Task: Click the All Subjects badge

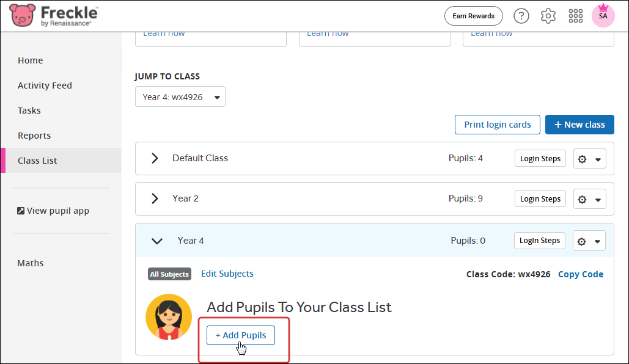Action: (x=169, y=274)
